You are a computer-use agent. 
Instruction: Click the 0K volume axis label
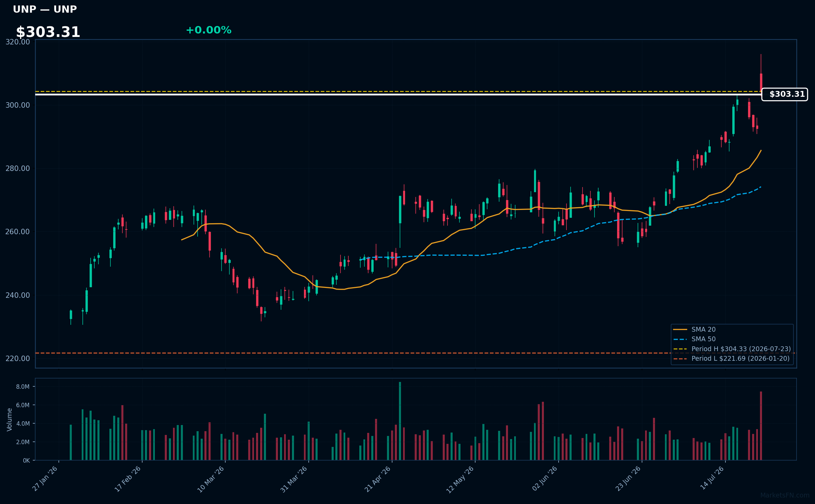[26, 460]
